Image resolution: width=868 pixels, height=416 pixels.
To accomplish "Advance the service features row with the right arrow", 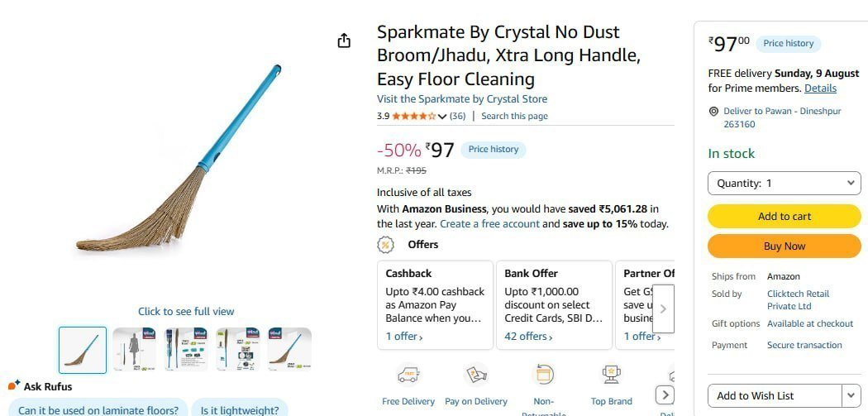I will point(665,395).
